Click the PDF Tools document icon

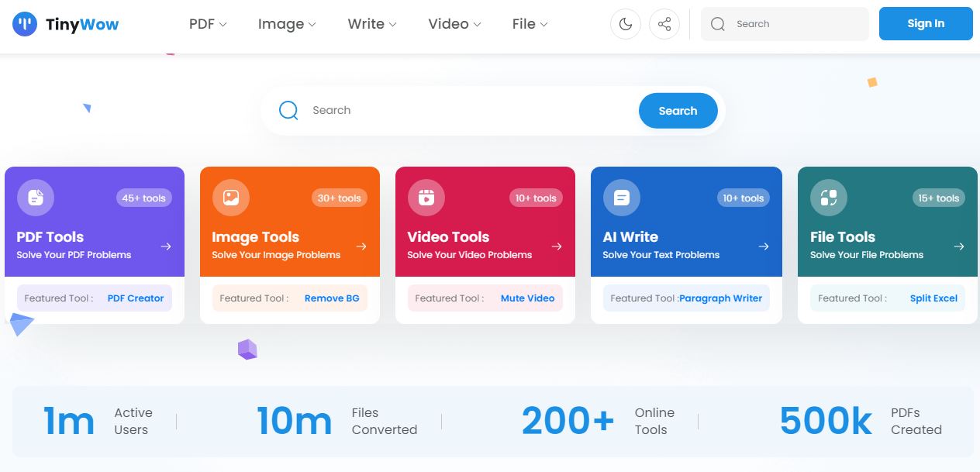(x=36, y=198)
